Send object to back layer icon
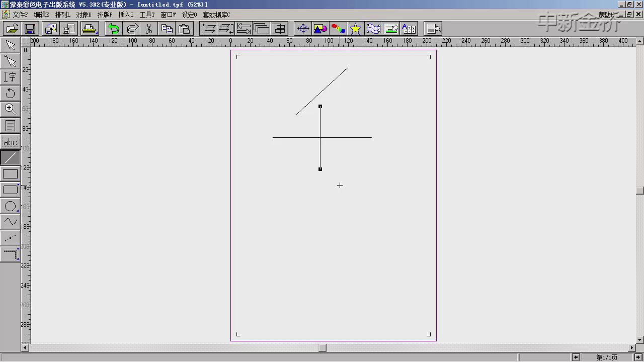 (x=226, y=29)
